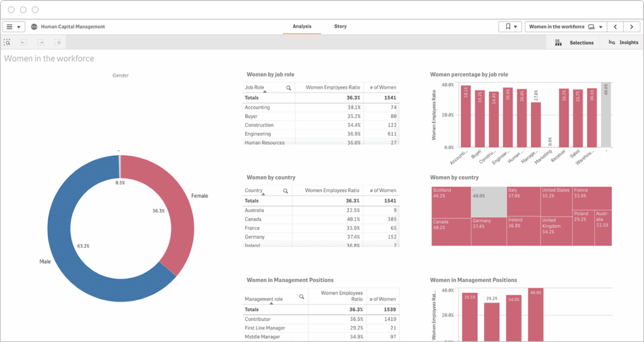Select the Buyer row

321,116
